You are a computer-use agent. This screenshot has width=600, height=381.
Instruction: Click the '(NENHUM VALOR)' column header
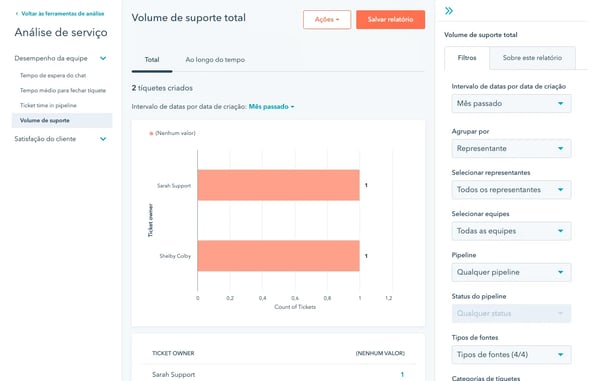click(x=380, y=353)
